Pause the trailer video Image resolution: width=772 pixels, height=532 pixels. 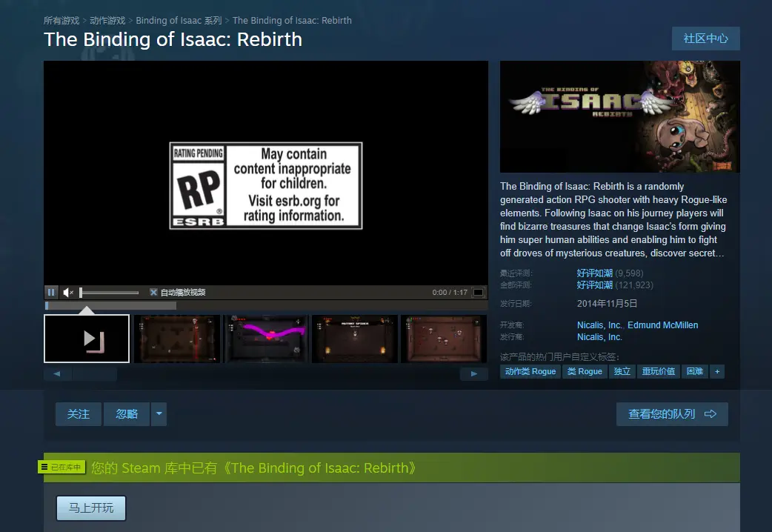pyautogui.click(x=51, y=292)
